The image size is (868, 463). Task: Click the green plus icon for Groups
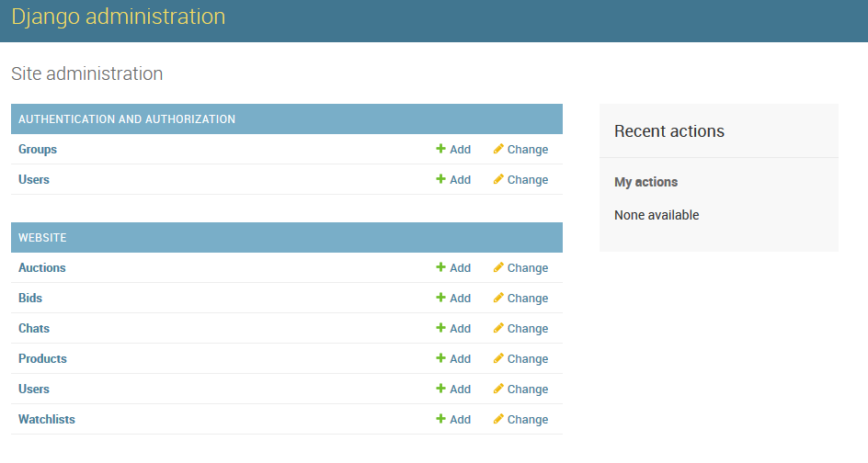[x=440, y=149]
